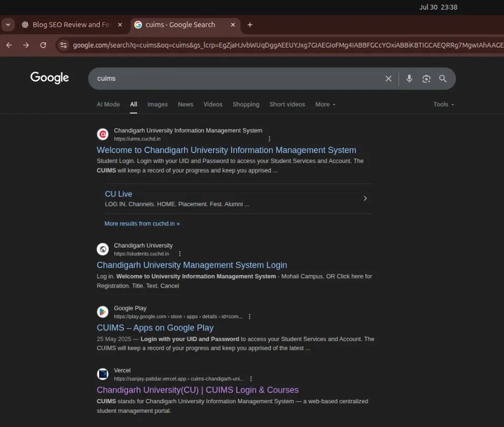Select the All results tab
Screen dimensions: 504x427
click(133, 105)
